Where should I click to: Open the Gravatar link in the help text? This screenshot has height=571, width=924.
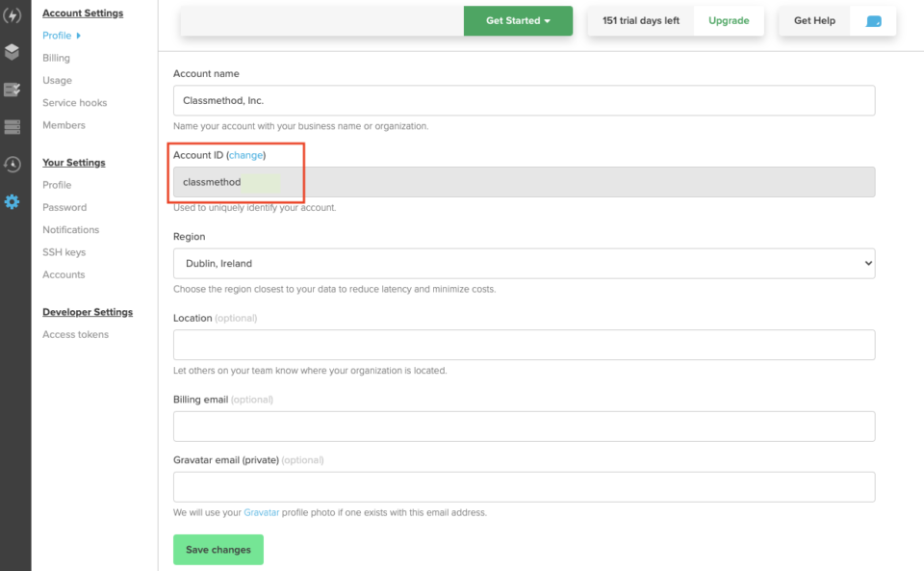[x=261, y=512]
